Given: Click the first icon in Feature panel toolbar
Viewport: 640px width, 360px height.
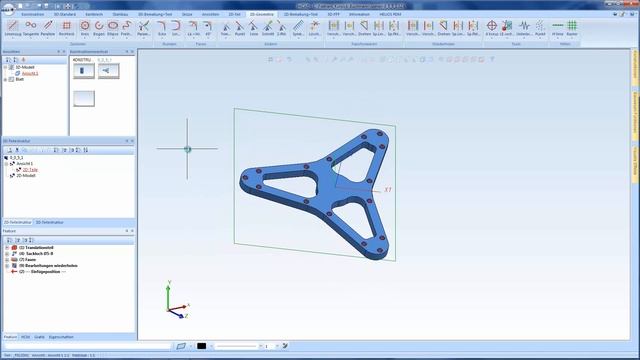Looking at the screenshot, I should [x=10, y=240].
